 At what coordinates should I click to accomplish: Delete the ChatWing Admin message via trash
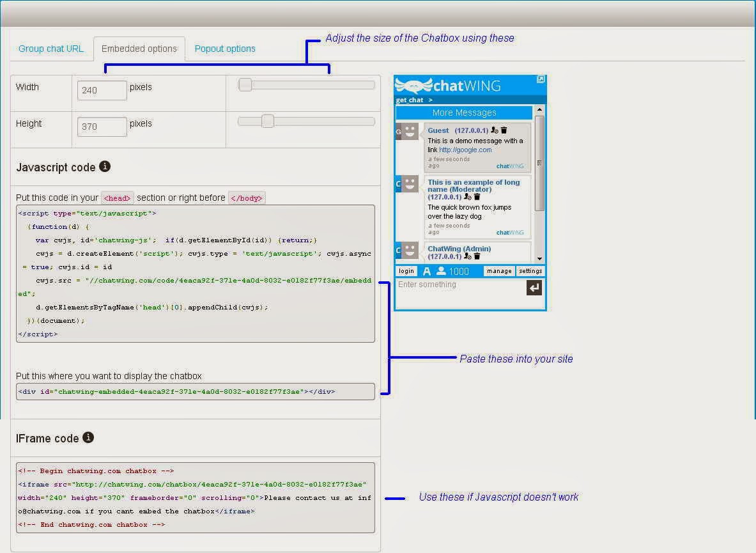click(477, 256)
